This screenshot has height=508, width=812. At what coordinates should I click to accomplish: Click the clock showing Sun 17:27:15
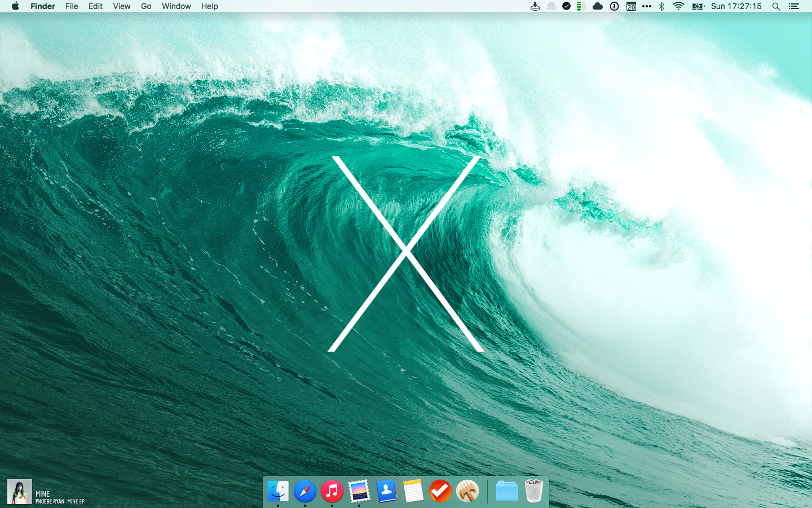coord(736,6)
